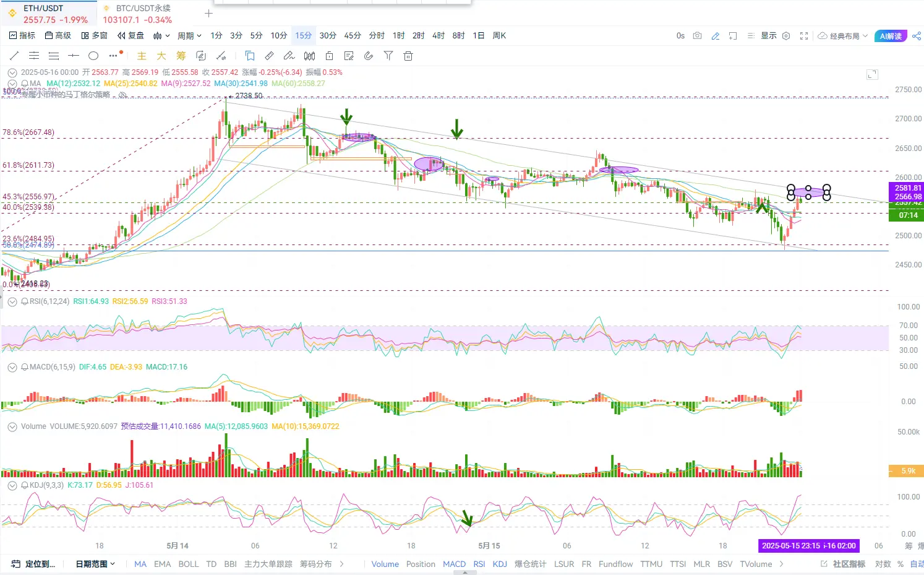Click the 筹 chip distribution shortcut
This screenshot has width=924, height=575.
click(181, 56)
